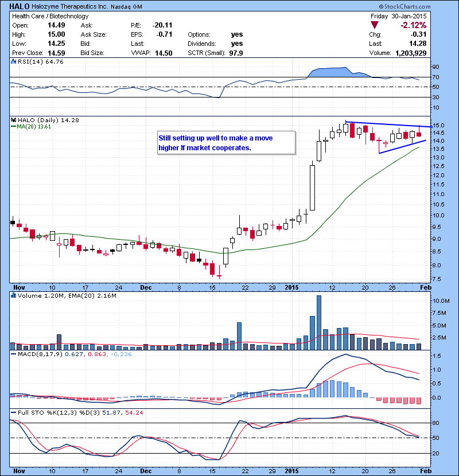Click the Options yes value

[237, 34]
